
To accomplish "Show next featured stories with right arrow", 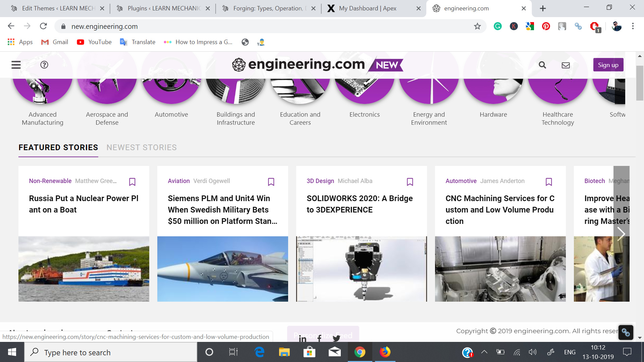I will pos(621,234).
